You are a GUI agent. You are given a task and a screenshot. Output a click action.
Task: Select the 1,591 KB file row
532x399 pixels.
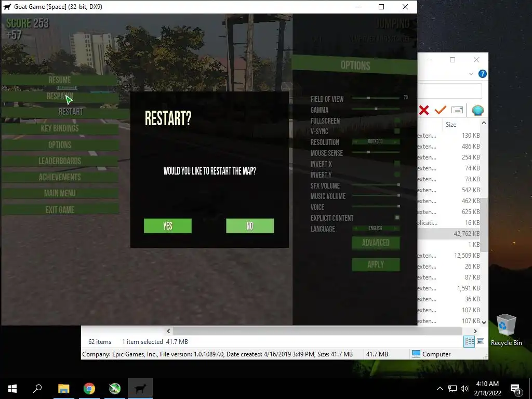449,288
